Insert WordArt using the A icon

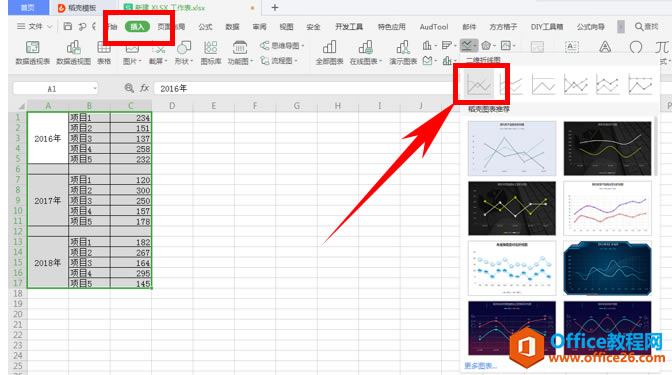[x=605, y=46]
